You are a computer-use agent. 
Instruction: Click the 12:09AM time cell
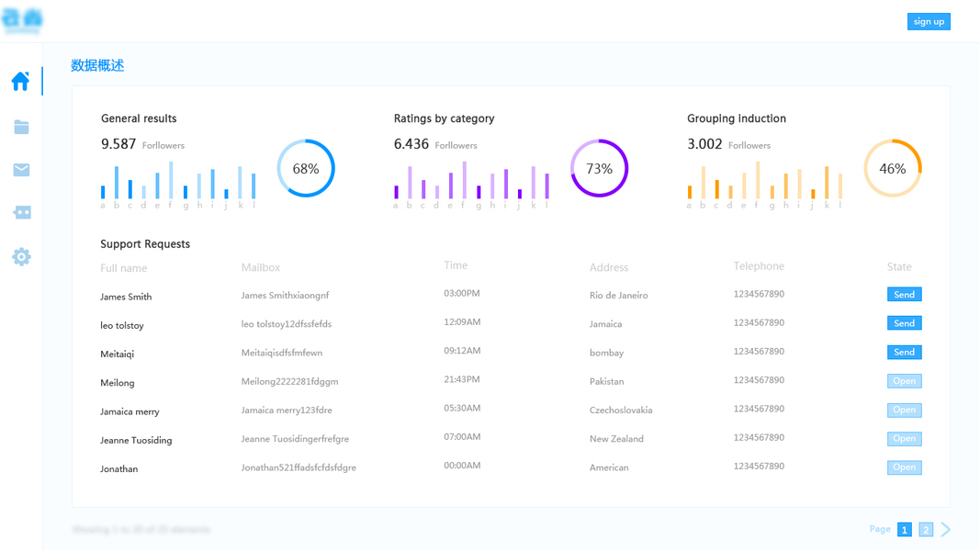point(462,322)
